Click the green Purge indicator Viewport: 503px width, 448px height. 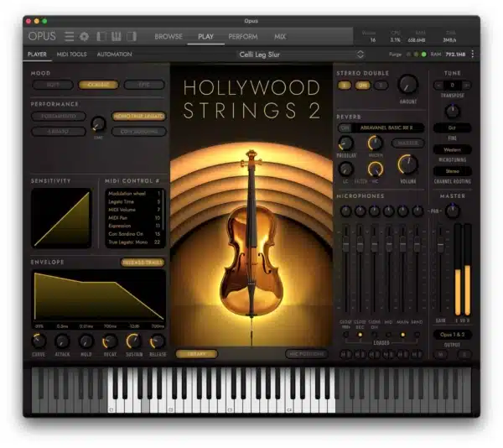pos(423,55)
